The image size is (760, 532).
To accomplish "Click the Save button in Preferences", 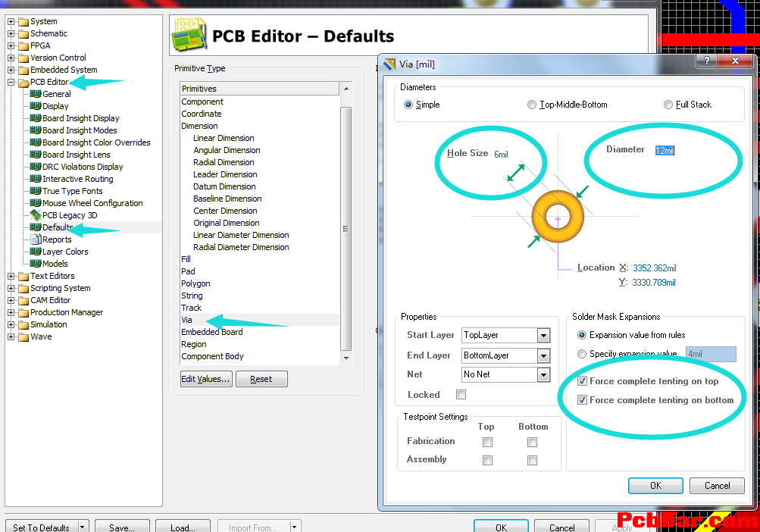I will click(122, 527).
